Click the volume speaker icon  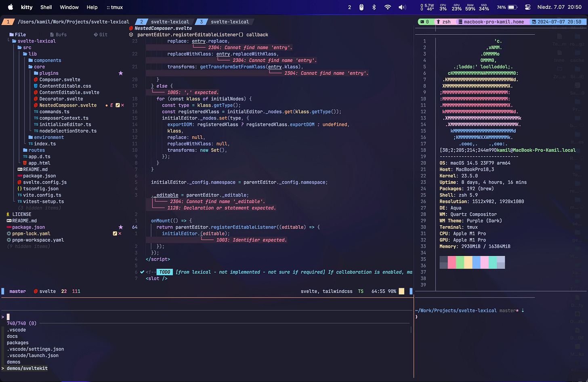pyautogui.click(x=402, y=7)
